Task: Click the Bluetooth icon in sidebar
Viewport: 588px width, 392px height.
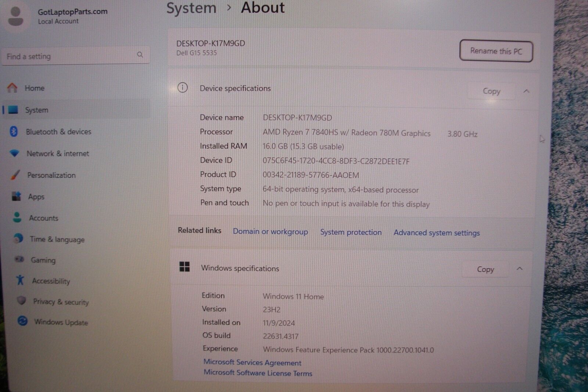Action: [14, 131]
